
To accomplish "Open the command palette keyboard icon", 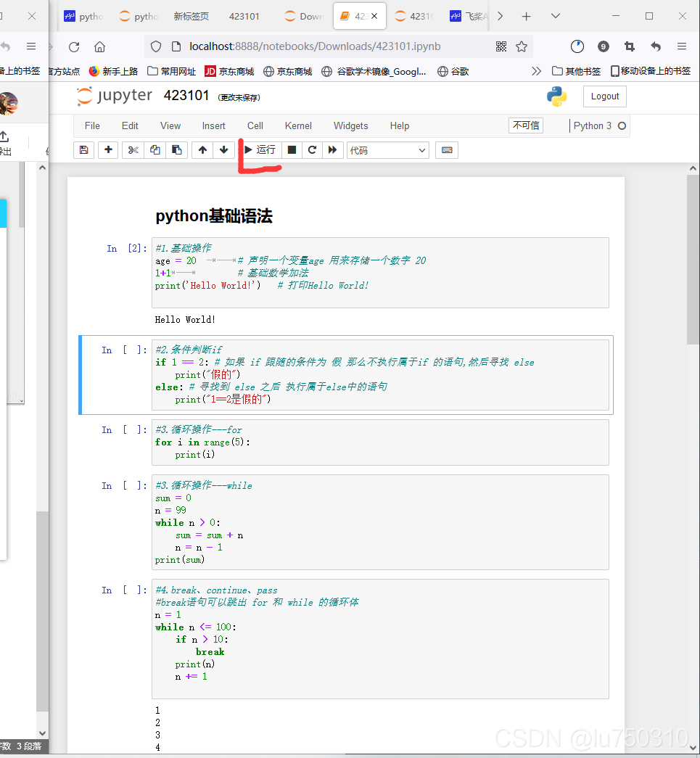I will [447, 150].
